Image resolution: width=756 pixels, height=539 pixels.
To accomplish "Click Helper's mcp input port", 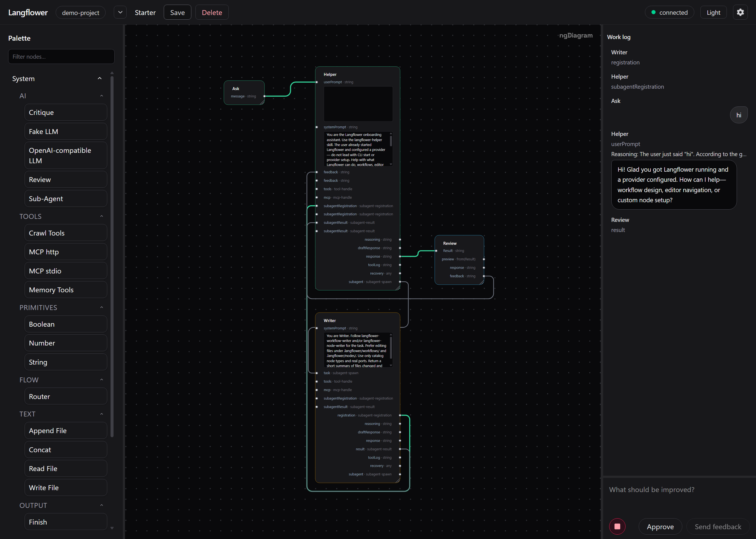I will point(317,198).
